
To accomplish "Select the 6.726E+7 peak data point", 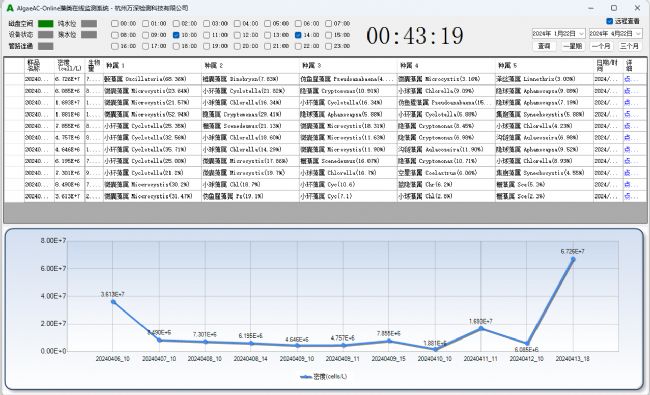I will tap(573, 259).
